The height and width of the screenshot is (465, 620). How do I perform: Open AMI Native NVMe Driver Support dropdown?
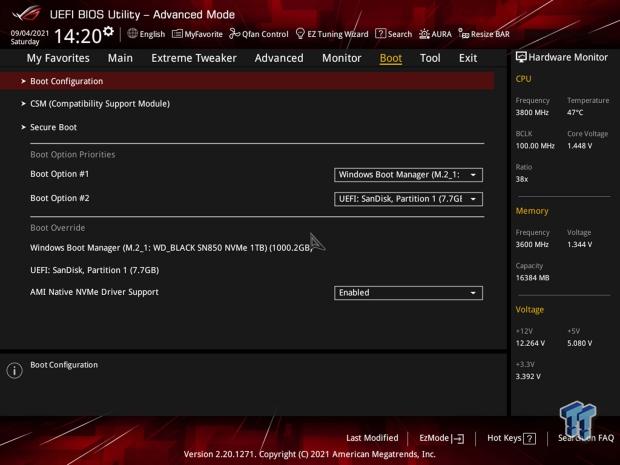click(408, 293)
